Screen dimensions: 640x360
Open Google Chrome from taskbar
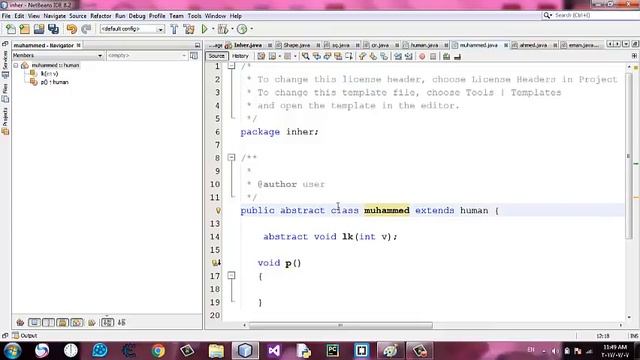[x=158, y=351]
